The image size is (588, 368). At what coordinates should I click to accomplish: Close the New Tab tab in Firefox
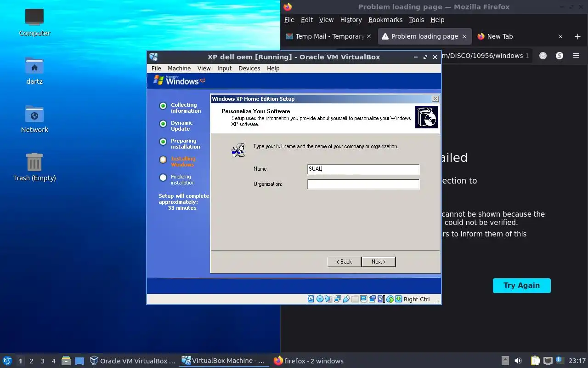click(560, 36)
